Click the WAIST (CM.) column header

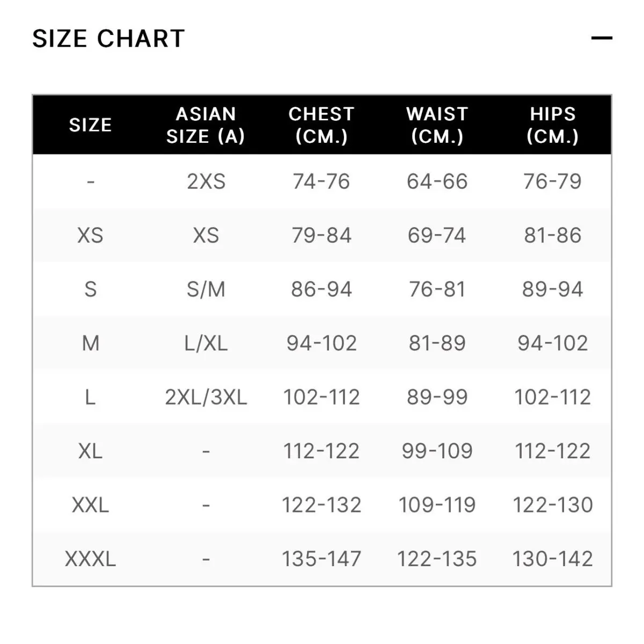(x=437, y=125)
